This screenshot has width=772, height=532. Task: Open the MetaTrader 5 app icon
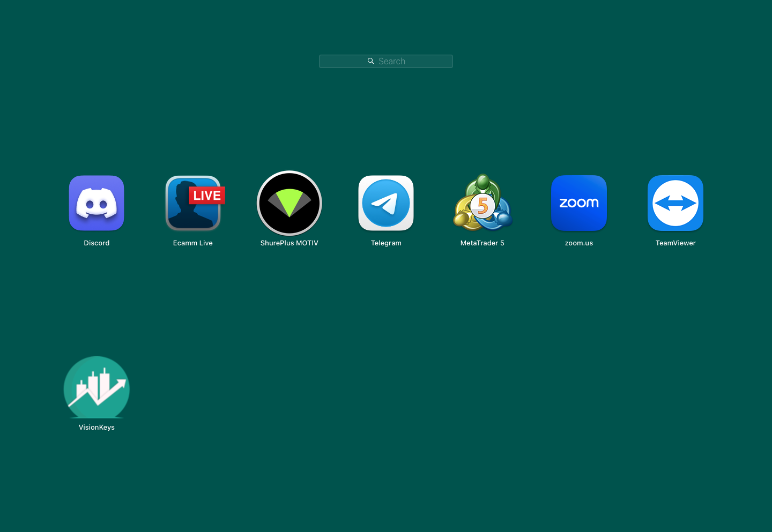tap(482, 203)
